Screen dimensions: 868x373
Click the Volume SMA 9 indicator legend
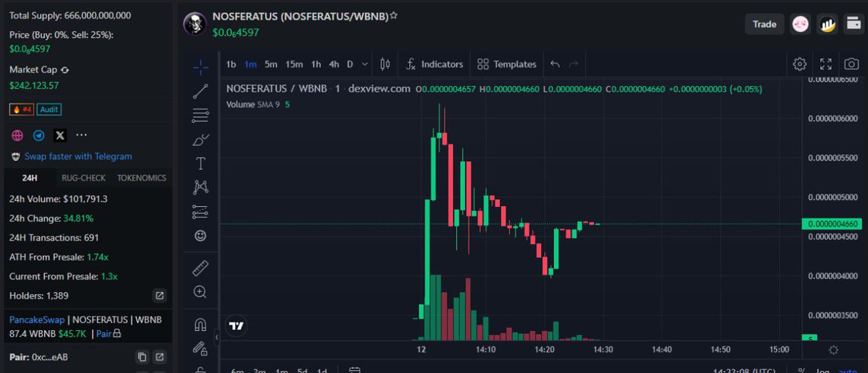(258, 104)
